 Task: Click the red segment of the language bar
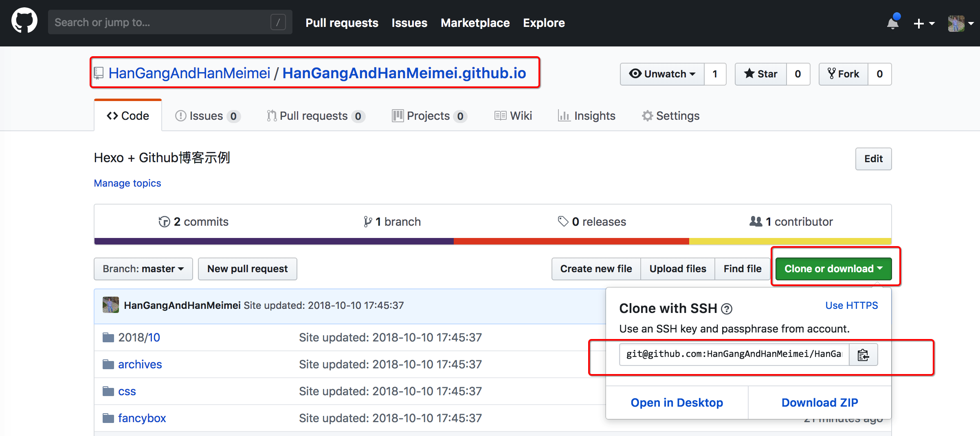(571, 241)
